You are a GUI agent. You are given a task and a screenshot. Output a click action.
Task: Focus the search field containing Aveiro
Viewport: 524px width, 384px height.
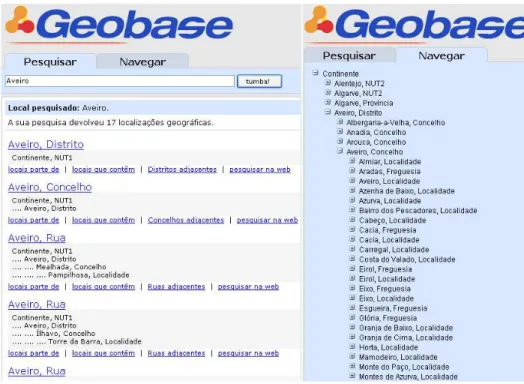(x=120, y=81)
